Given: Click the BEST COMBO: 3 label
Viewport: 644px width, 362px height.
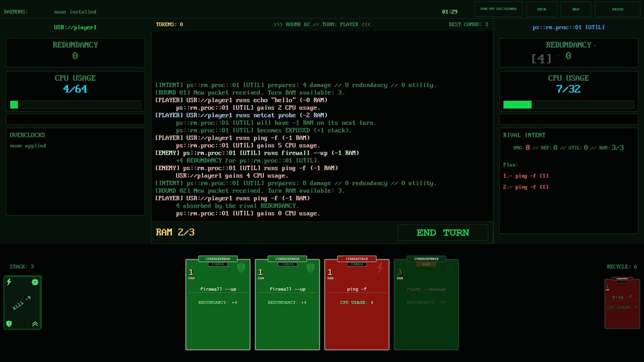Looking at the screenshot, I should click(468, 24).
